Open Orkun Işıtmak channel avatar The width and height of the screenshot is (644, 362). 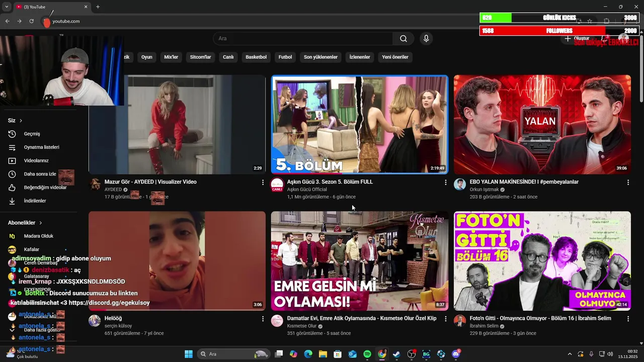tap(460, 185)
